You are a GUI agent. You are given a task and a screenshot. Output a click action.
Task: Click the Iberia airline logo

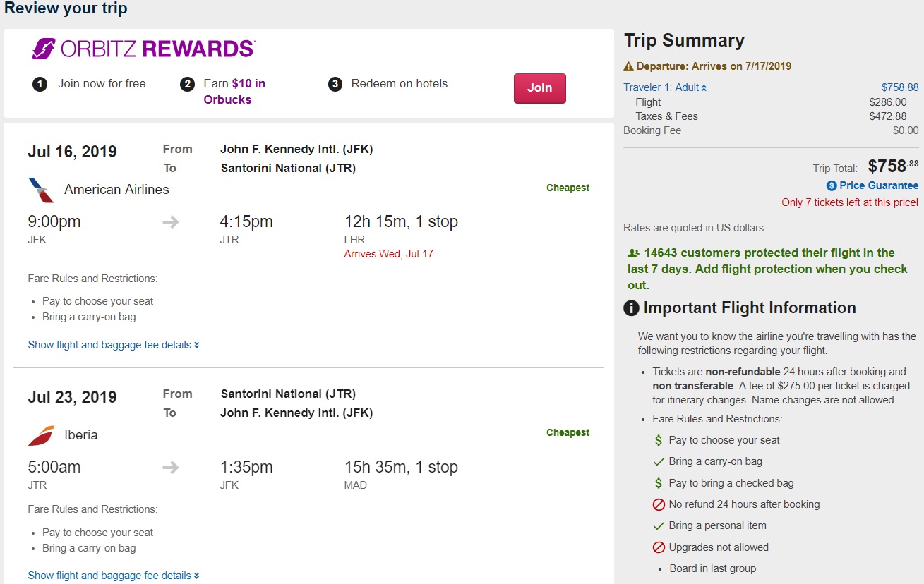point(41,435)
